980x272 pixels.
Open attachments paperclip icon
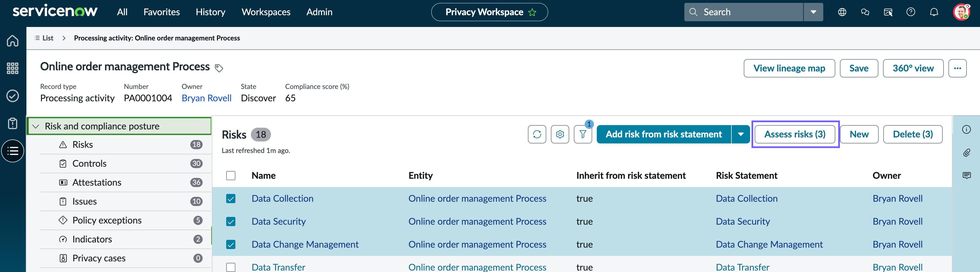966,153
